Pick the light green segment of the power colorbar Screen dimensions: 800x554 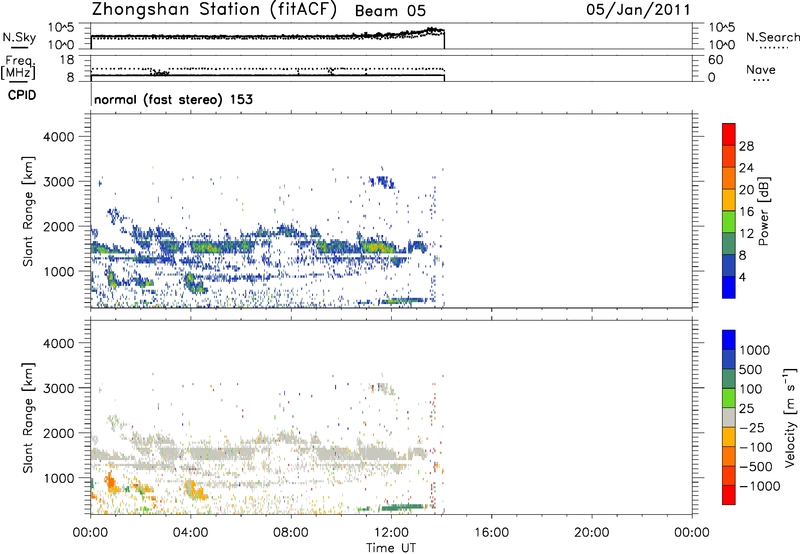click(x=729, y=222)
